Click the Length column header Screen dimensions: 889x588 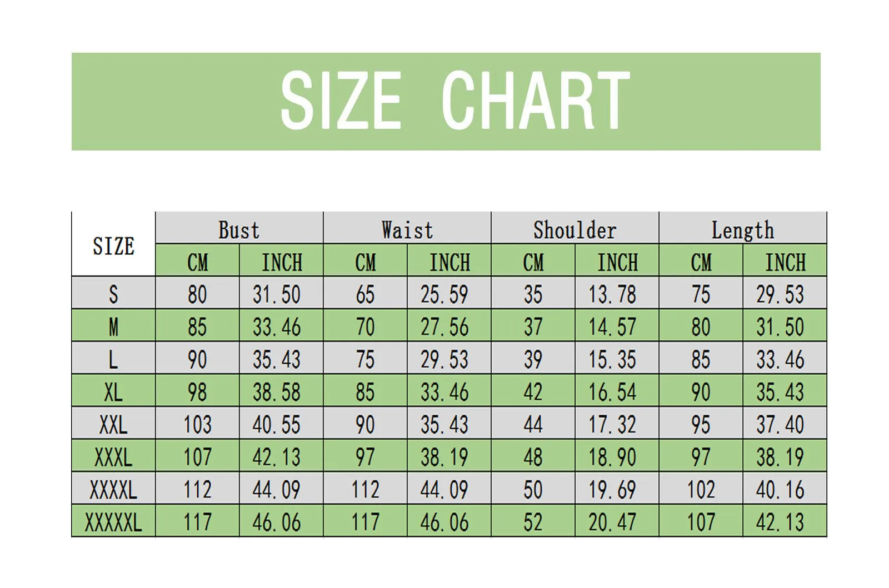coord(742,229)
